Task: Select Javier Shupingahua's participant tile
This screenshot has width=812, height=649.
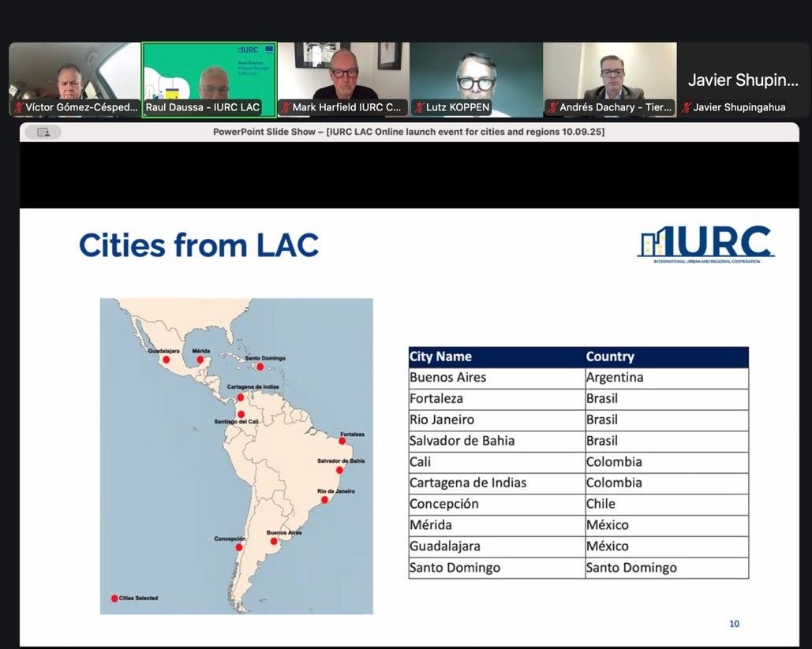Action: click(743, 79)
